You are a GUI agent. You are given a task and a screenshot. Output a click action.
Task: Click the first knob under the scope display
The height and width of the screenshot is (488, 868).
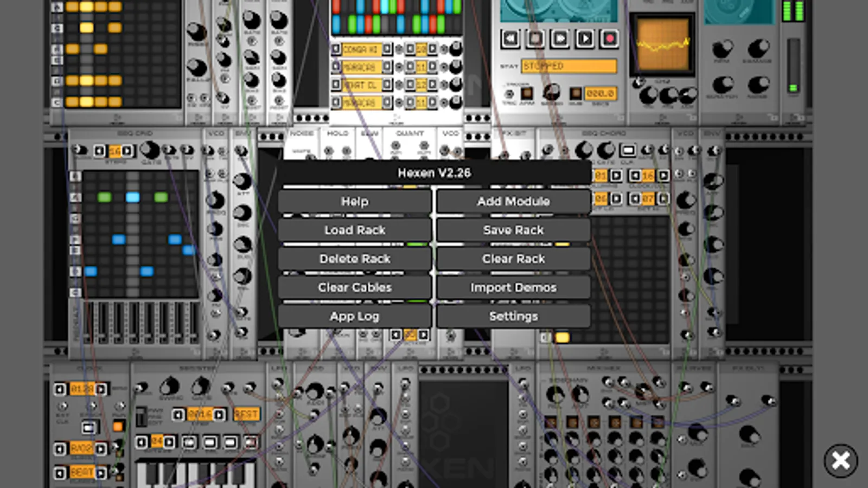point(649,96)
